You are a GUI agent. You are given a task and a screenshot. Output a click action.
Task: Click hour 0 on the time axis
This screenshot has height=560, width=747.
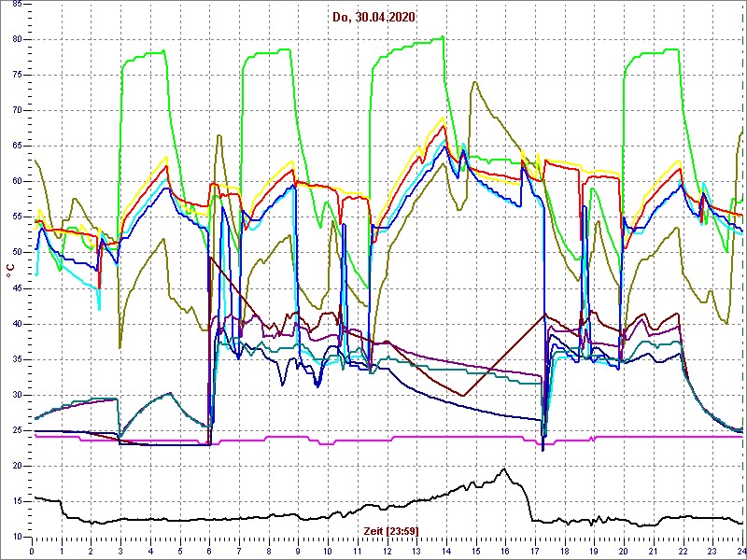(32, 553)
